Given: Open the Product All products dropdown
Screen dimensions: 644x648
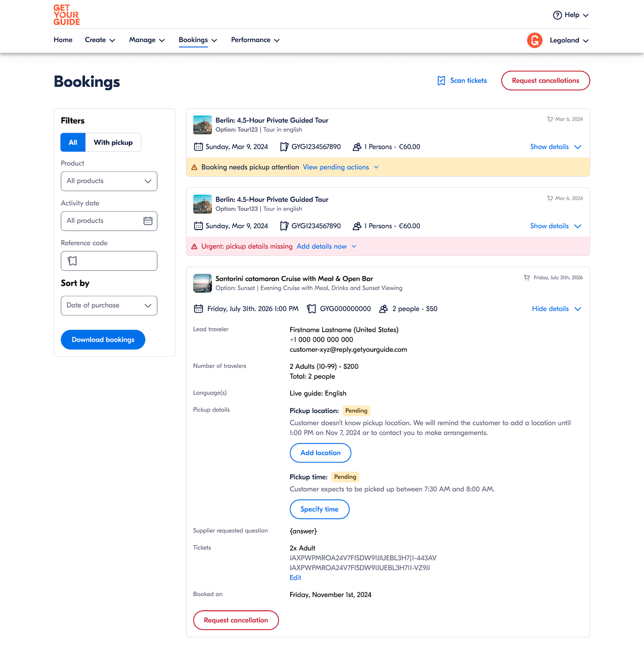Looking at the screenshot, I should 109,181.
